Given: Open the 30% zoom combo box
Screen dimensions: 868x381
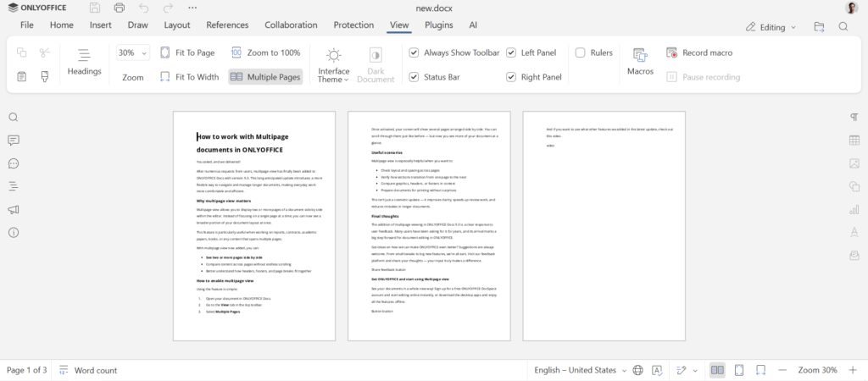Looking at the screenshot, I should (133, 52).
